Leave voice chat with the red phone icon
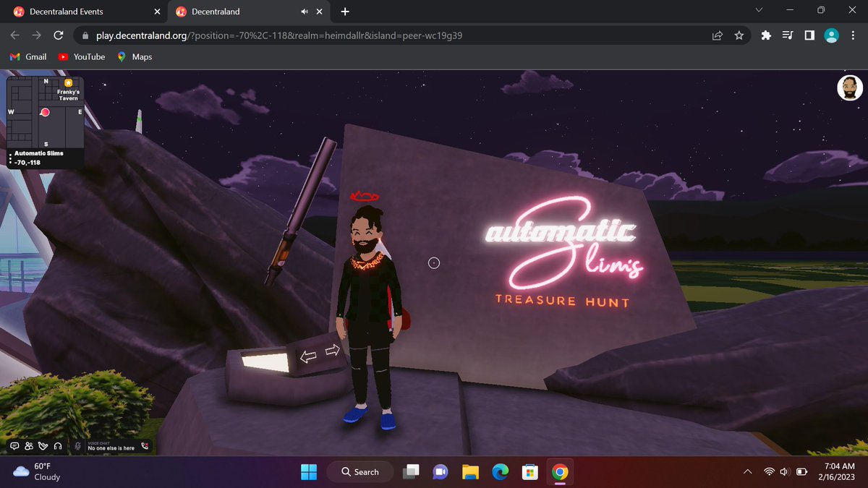Image resolution: width=868 pixels, height=488 pixels. tap(145, 446)
